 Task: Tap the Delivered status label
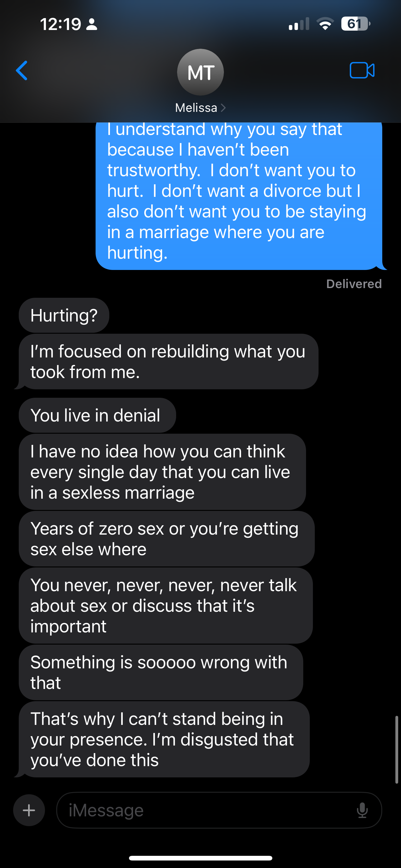(354, 284)
